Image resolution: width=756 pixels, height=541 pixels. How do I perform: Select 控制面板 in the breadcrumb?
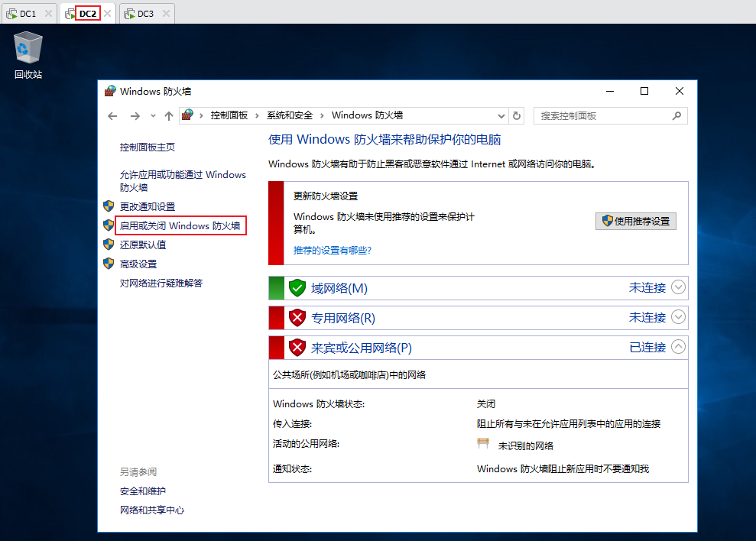click(x=229, y=115)
